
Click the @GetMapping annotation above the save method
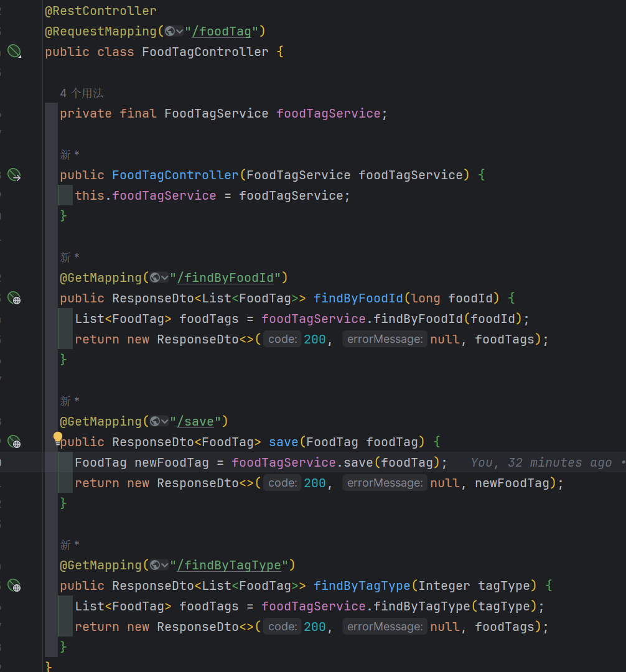coord(101,421)
